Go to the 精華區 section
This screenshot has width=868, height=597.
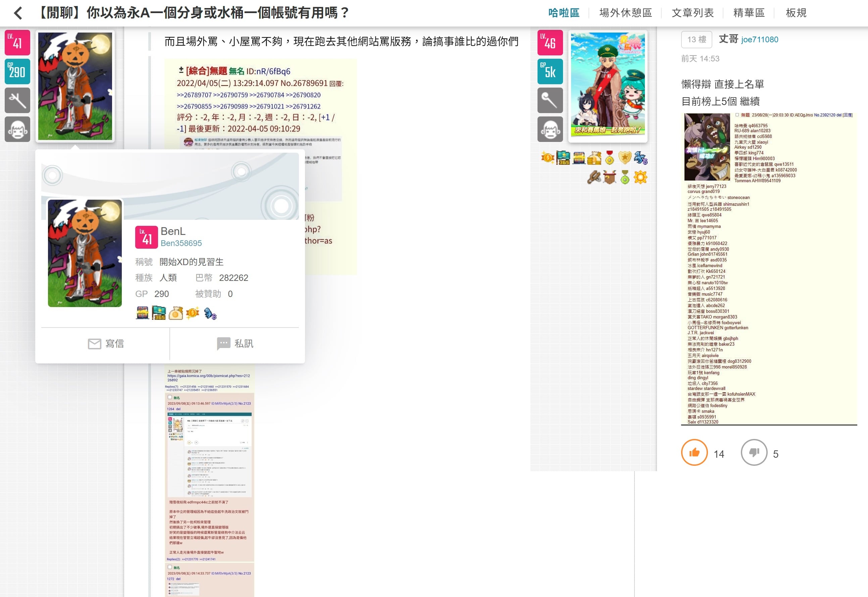tap(749, 13)
